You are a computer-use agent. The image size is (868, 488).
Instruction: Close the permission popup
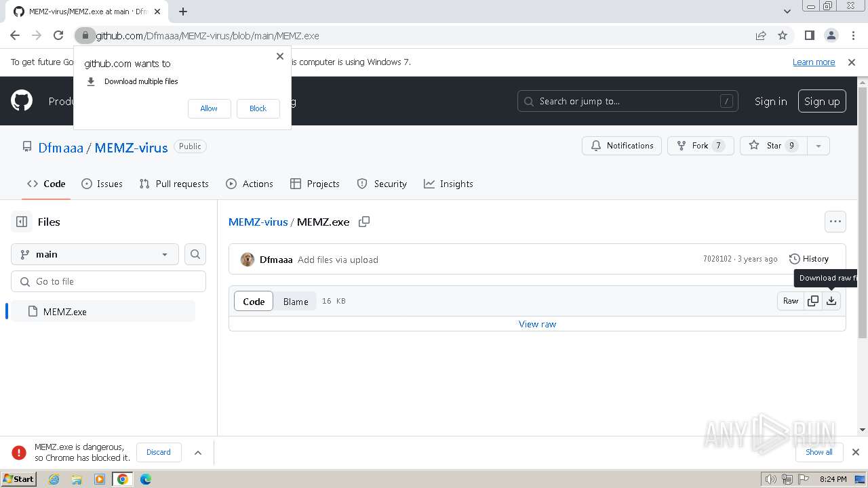tap(279, 56)
